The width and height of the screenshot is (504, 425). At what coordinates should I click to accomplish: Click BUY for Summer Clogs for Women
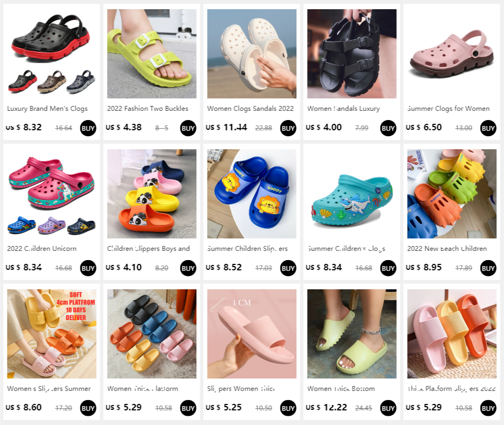tap(488, 128)
